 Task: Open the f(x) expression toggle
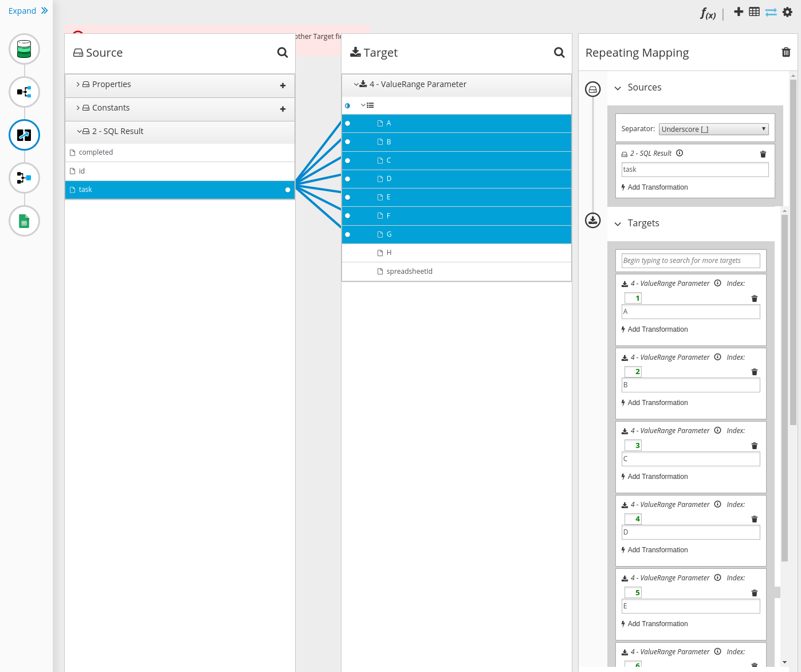click(x=708, y=14)
